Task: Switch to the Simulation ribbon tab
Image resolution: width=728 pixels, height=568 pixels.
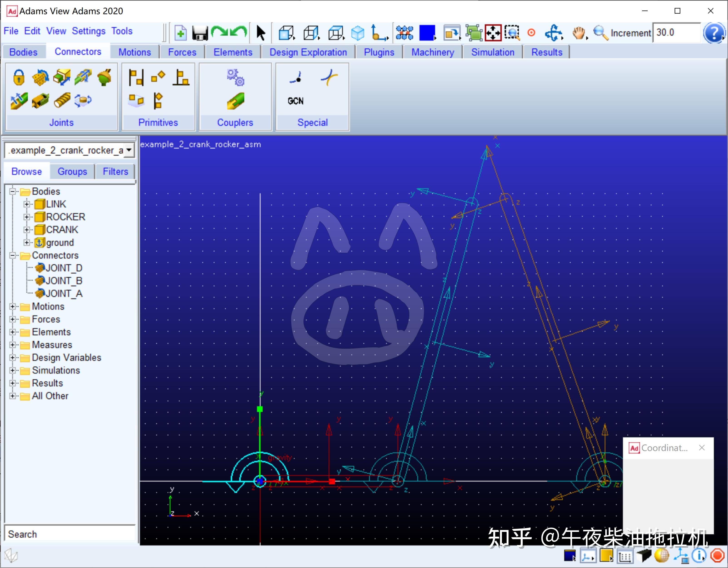Action: pos(492,52)
